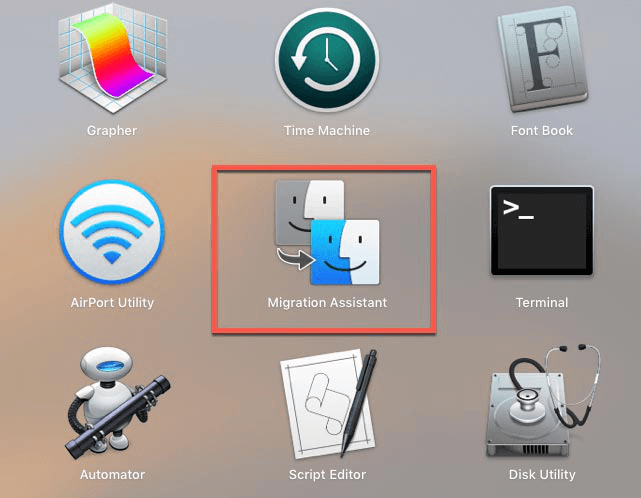Launch Disk Utility via its stethoscope icon

click(543, 402)
